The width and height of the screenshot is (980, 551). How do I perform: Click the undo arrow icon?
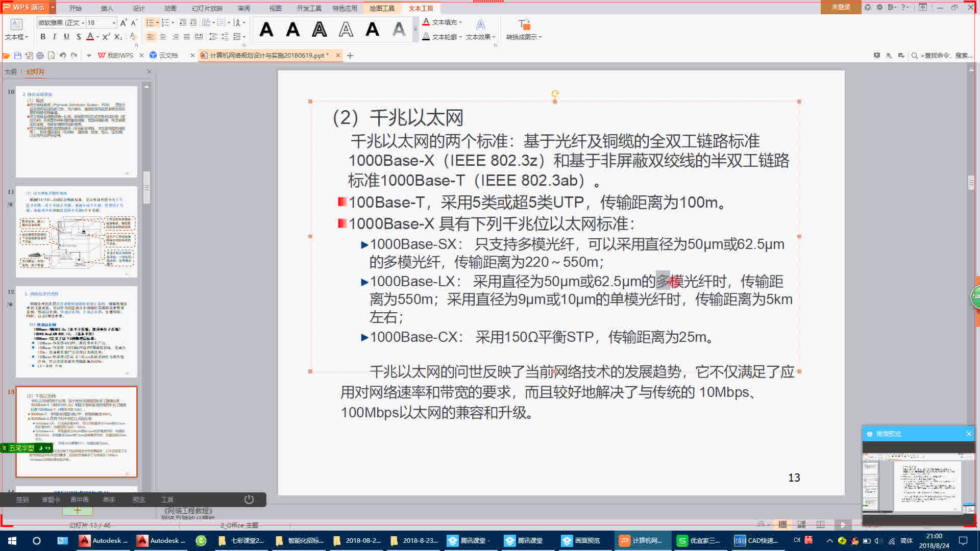62,55
